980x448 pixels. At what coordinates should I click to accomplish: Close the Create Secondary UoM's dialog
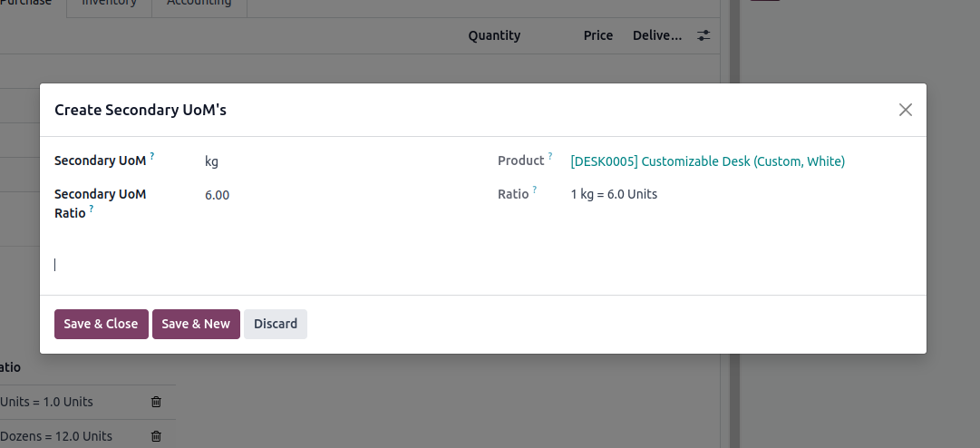point(905,110)
